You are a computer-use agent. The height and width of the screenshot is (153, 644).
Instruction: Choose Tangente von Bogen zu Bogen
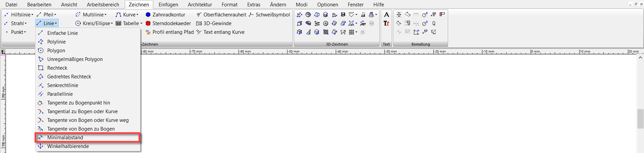tap(88, 129)
